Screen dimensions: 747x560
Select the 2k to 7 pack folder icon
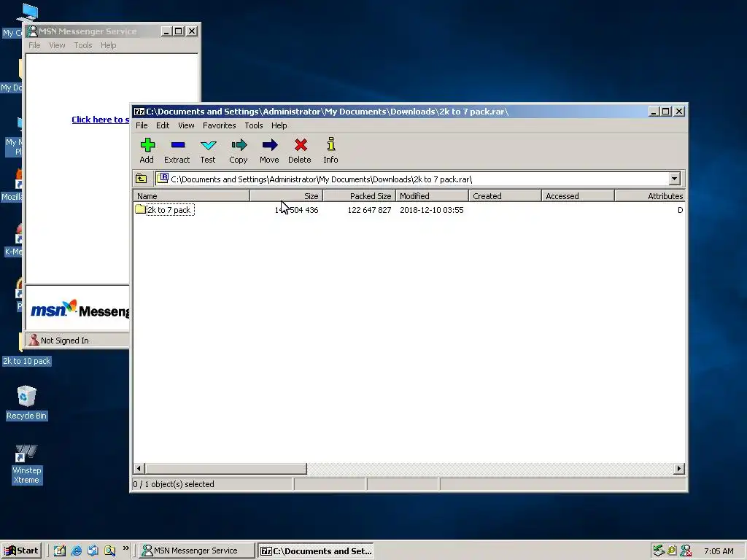(x=140, y=209)
